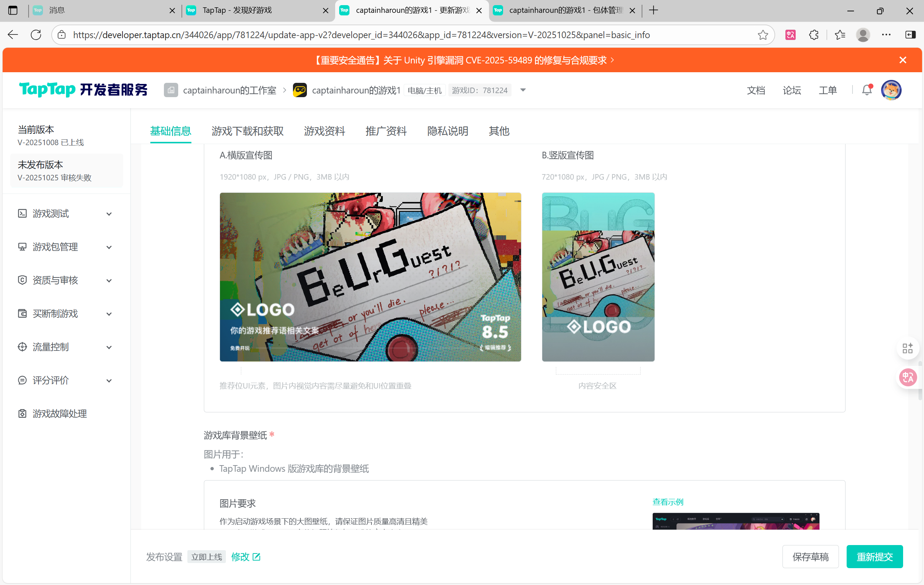Image resolution: width=924 pixels, height=585 pixels.
Task: Click the horizontal promo image thumbnail
Action: (x=370, y=277)
